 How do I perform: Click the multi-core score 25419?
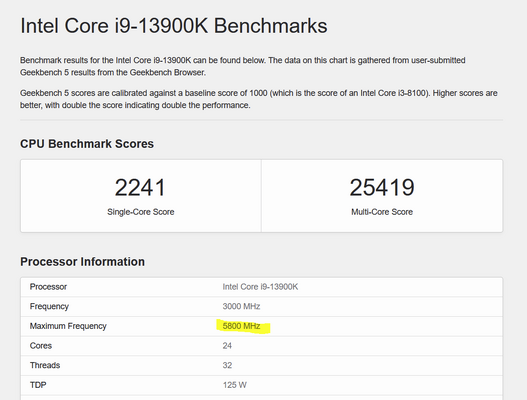point(382,187)
